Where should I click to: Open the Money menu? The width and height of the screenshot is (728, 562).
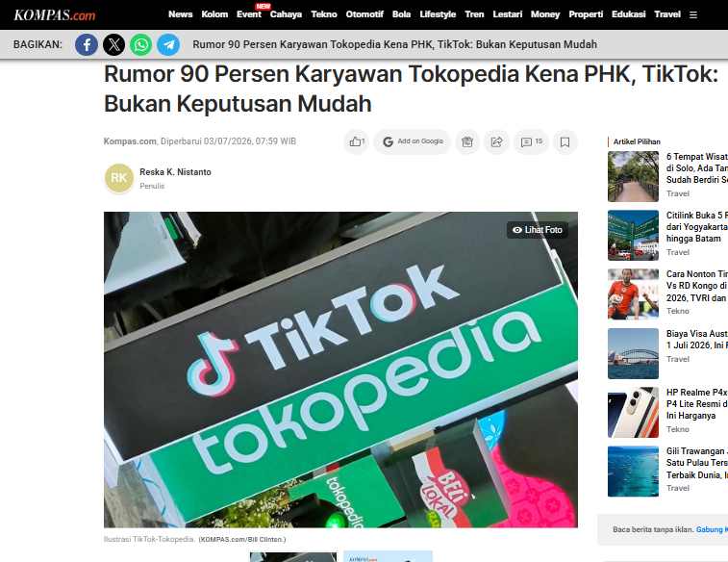pos(545,14)
